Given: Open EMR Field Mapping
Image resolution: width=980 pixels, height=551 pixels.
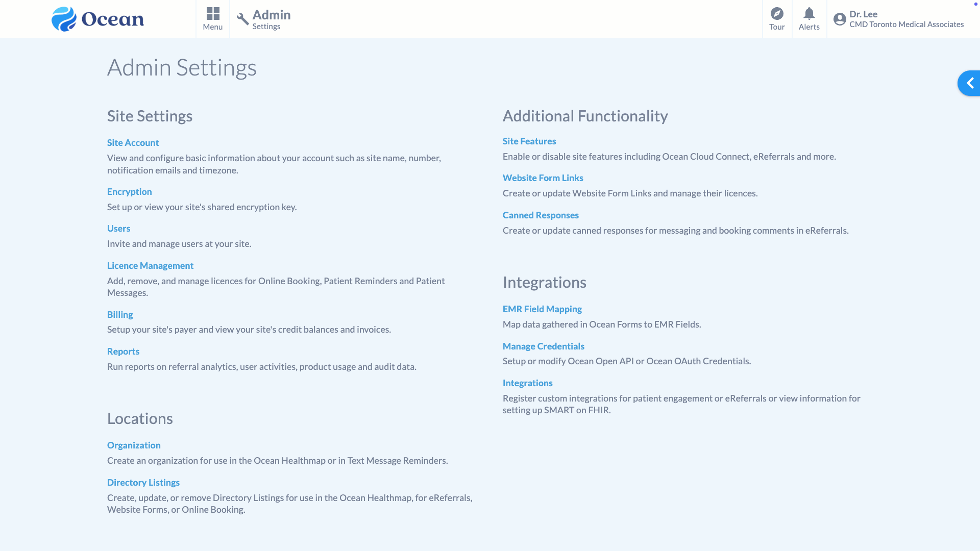Looking at the screenshot, I should point(542,309).
